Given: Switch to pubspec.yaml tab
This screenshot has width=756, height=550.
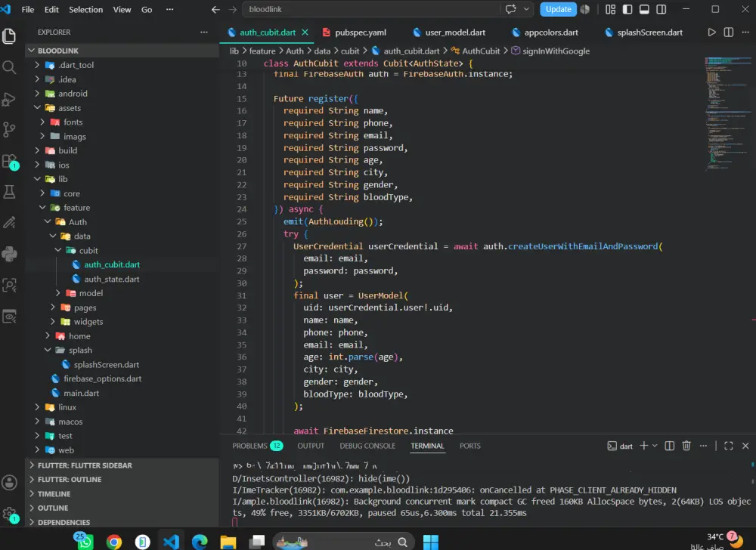Looking at the screenshot, I should coord(361,32).
